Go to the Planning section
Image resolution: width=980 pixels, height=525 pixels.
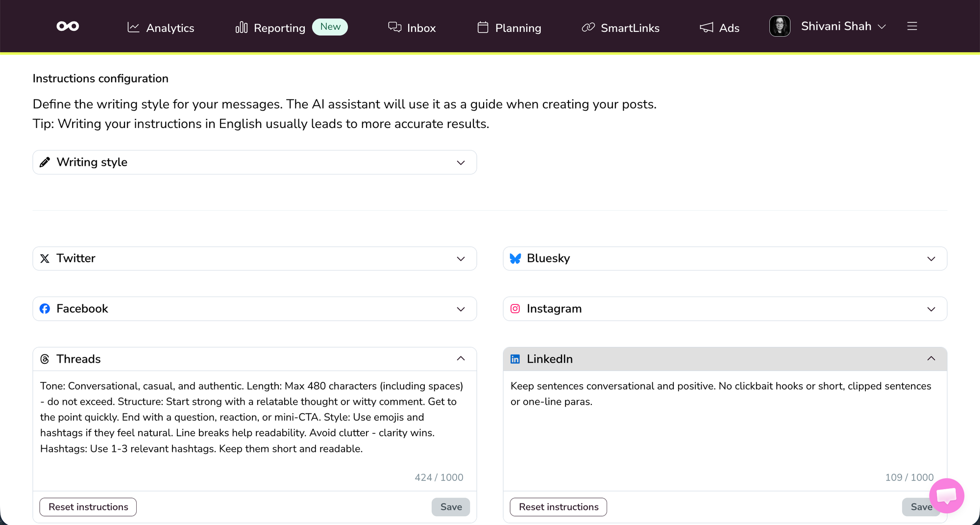[x=509, y=27]
